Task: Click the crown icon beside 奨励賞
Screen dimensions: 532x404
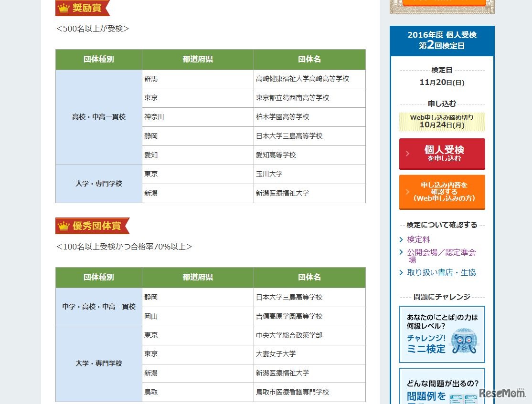Action: click(63, 7)
